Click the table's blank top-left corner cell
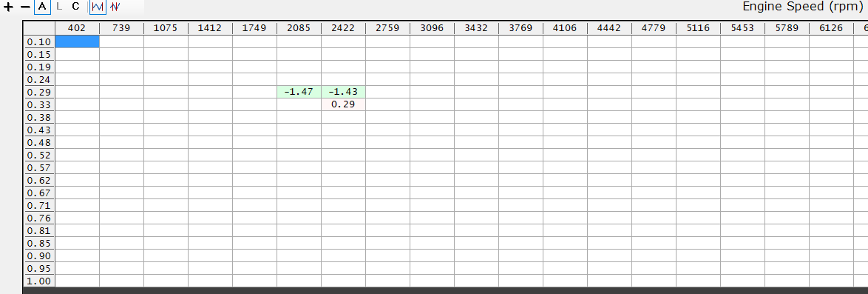Screen dimensions: 868x294 tap(39, 28)
